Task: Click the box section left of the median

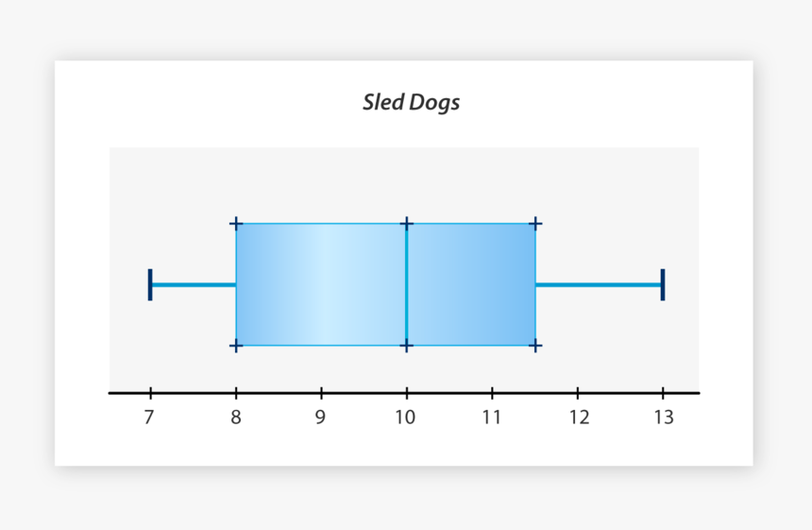Action: pyautogui.click(x=321, y=284)
